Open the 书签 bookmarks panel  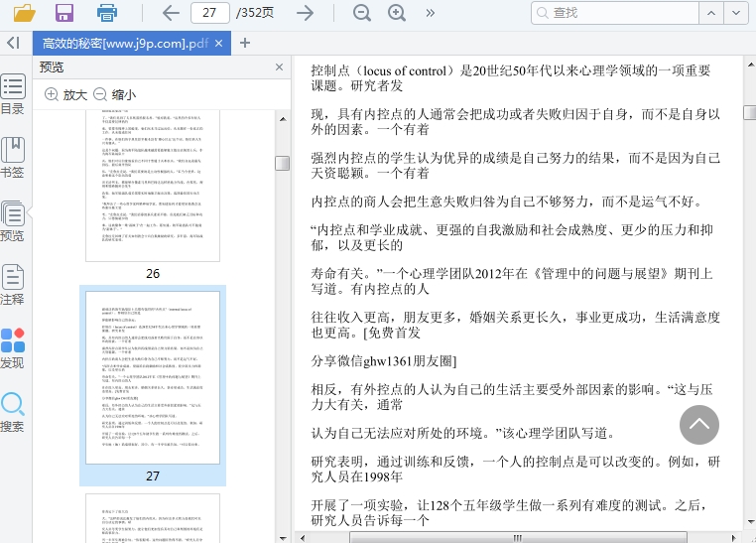click(13, 158)
